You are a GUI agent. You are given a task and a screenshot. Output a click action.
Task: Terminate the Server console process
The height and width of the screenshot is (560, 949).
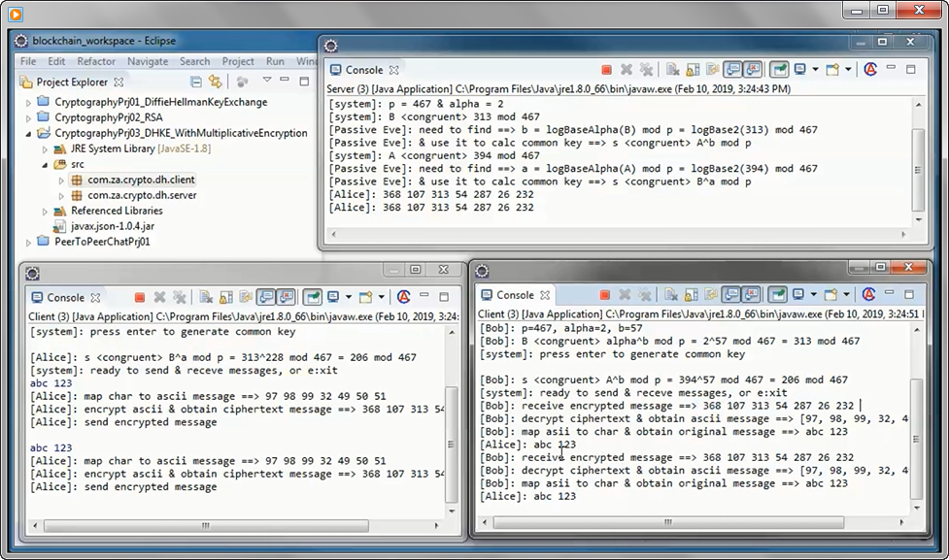[x=606, y=69]
